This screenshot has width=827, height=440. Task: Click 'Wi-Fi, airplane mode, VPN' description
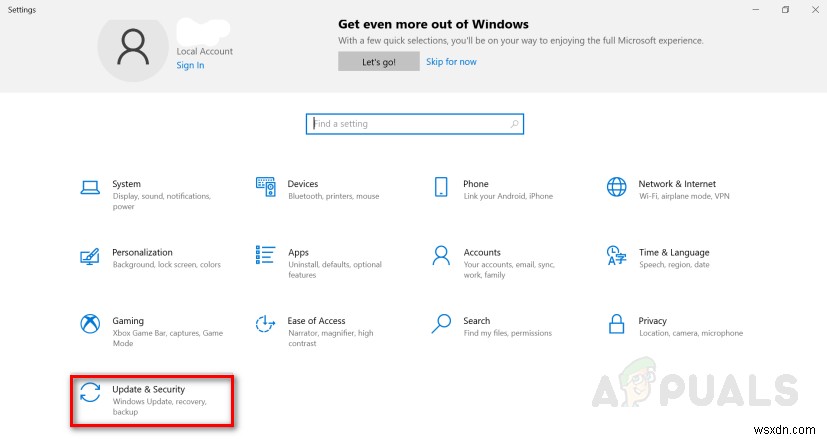point(684,196)
